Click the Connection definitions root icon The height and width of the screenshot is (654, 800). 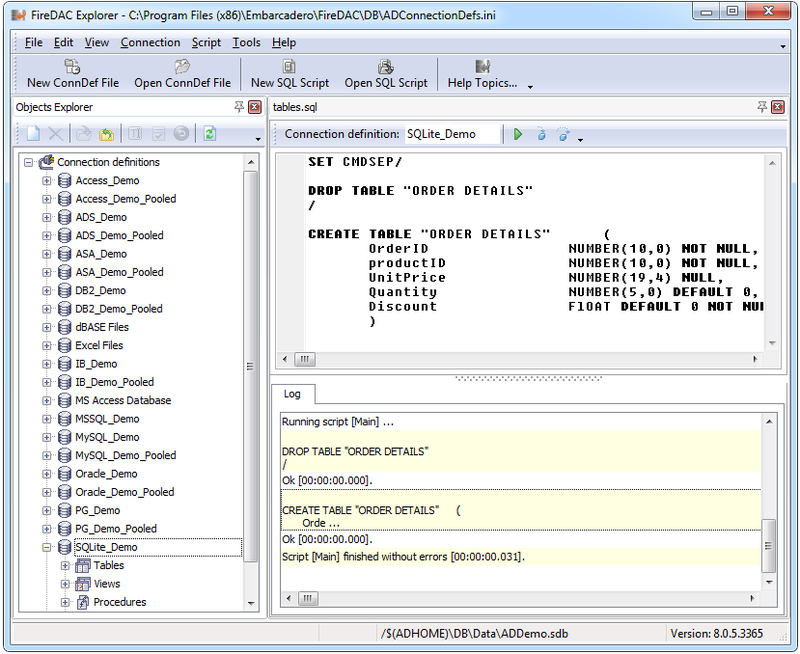(x=46, y=162)
